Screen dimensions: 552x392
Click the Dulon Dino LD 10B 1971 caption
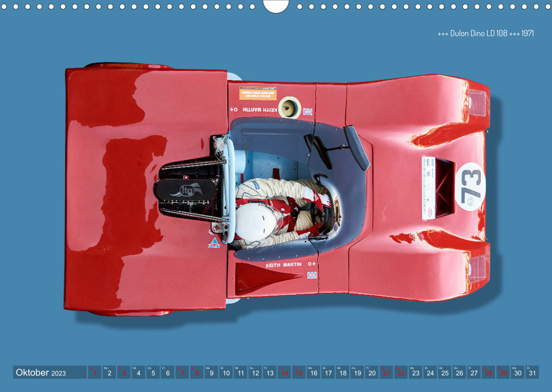tap(485, 33)
